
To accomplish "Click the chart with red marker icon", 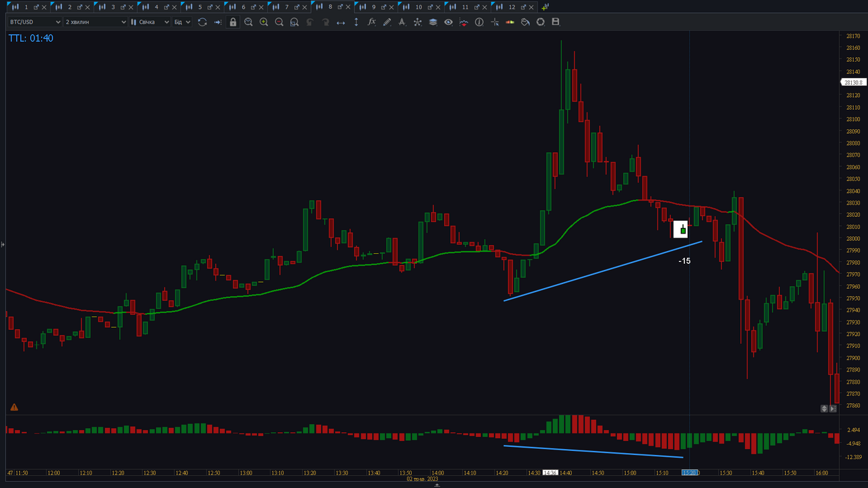I will click(464, 22).
